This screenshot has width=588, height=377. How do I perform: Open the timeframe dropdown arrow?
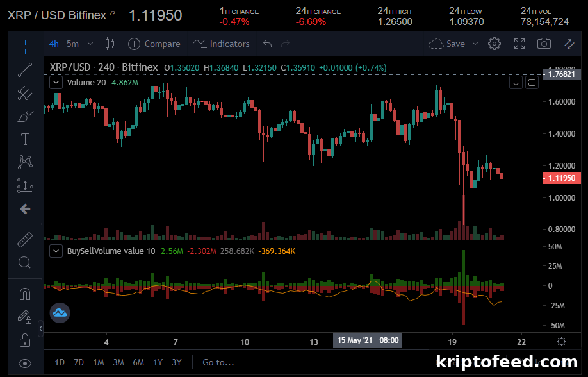(x=90, y=44)
